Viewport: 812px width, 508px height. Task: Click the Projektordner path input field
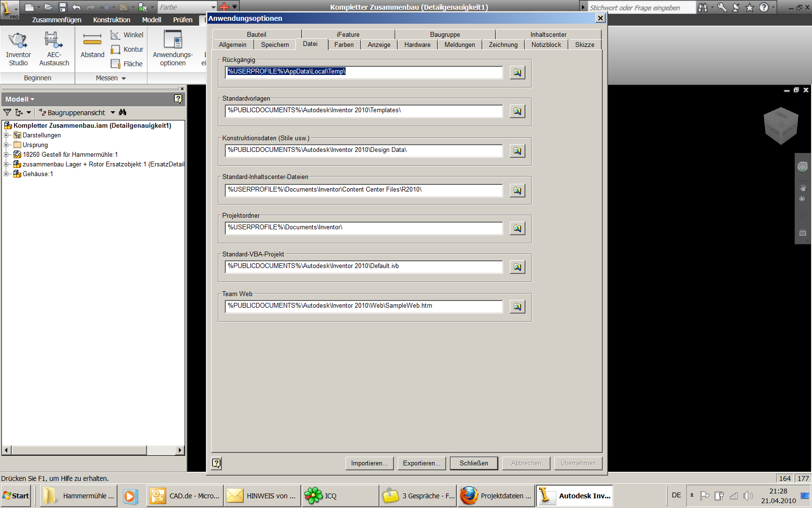363,228
